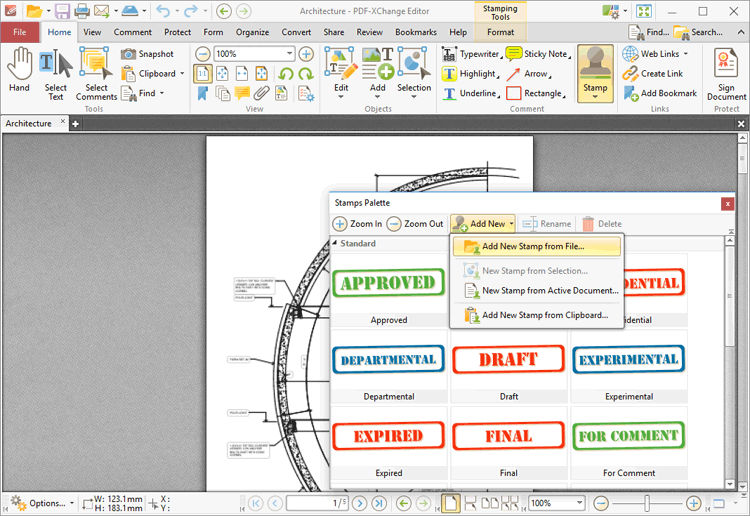Collapse the Standard stamps group
This screenshot has height=516, width=750.
tap(334, 243)
